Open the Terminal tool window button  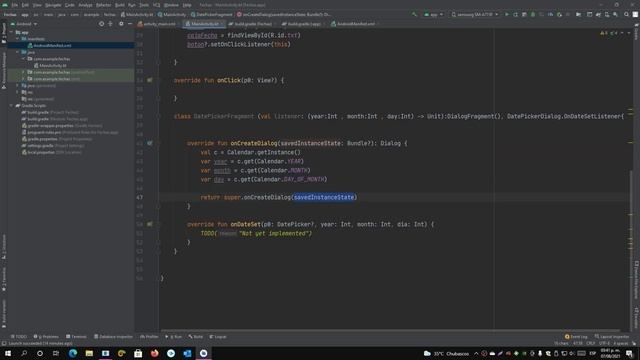76,337
